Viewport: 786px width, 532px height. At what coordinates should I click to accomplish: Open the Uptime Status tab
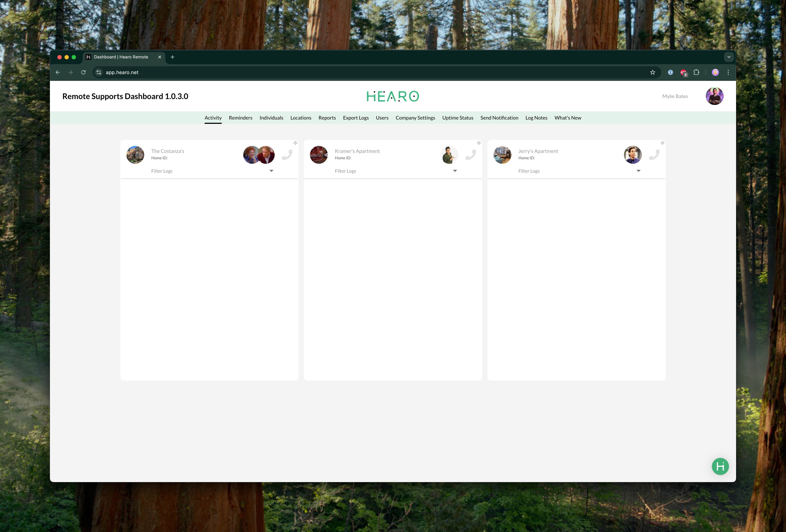[x=458, y=118]
